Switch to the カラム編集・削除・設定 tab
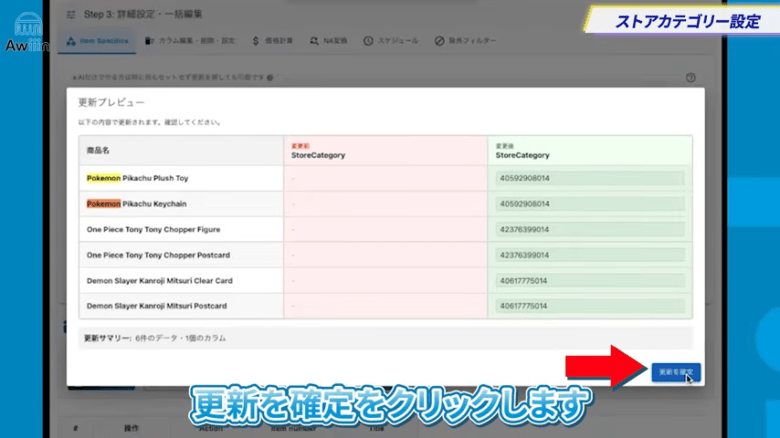This screenshot has height=438, width=780. click(x=190, y=41)
